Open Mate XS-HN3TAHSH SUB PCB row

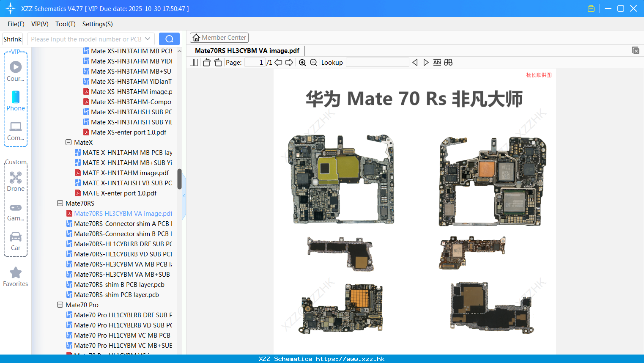pos(127,112)
